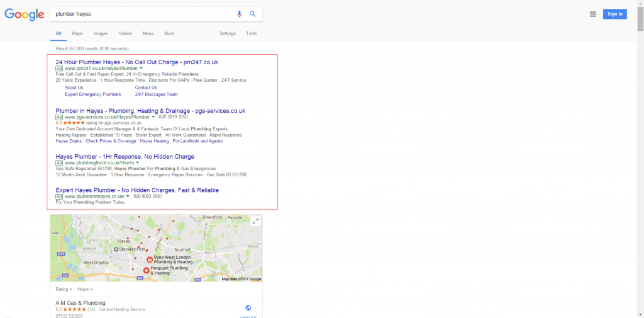The image size is (644, 318).
Task: Expand plumbingforce.co.uk ad URL dropdown arrow
Action: tap(138, 162)
